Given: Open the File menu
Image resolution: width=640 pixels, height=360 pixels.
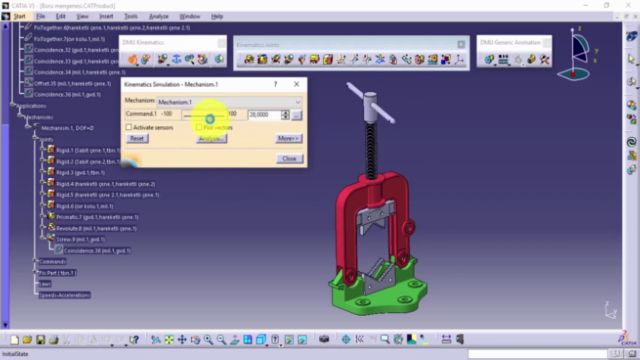Looking at the screenshot, I should [x=40, y=16].
